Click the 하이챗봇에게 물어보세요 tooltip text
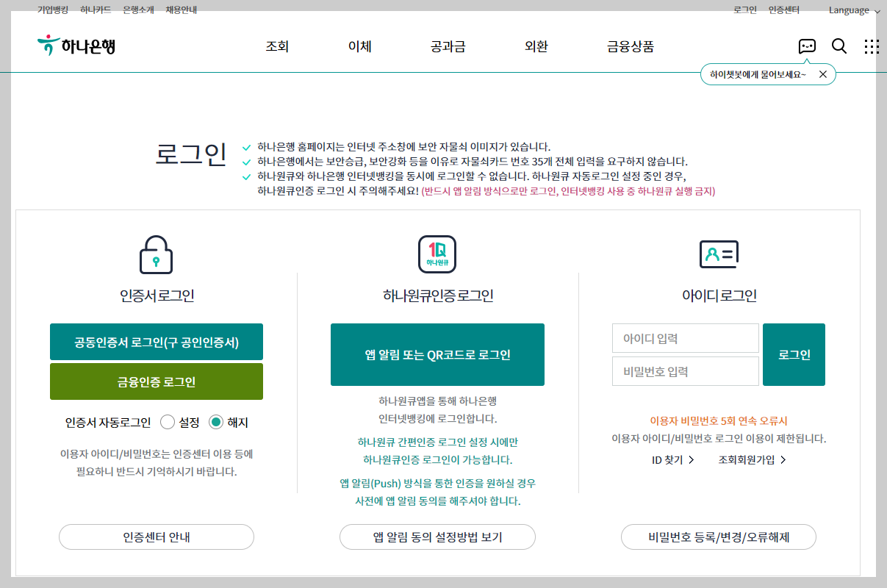Image resolution: width=887 pixels, height=588 pixels. pos(758,74)
